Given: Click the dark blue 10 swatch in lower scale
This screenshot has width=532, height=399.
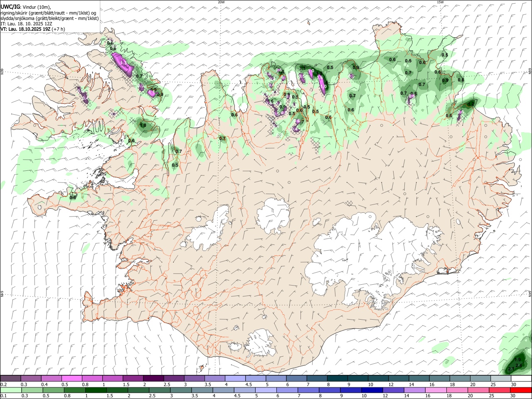Looking at the screenshot, I should [x=372, y=390].
